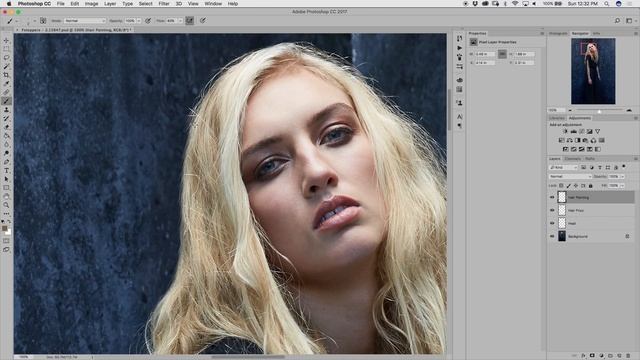Viewport: 640px width, 360px height.
Task: Click the Navigator zoom in mountain icon
Action: tap(629, 110)
